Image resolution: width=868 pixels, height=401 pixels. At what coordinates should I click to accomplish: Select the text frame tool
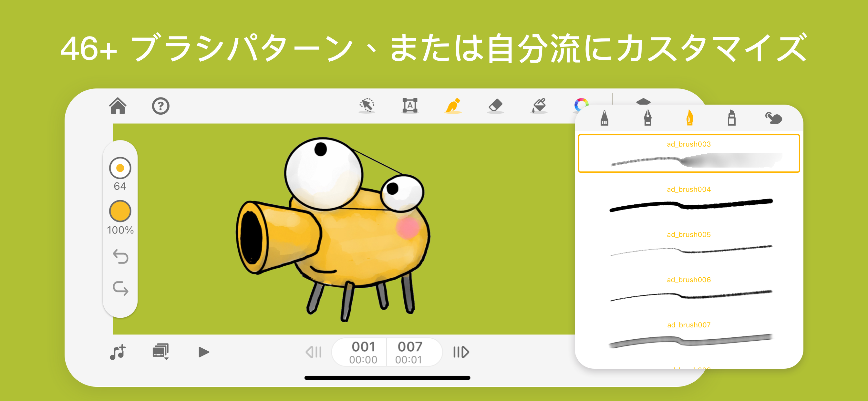pos(410,106)
